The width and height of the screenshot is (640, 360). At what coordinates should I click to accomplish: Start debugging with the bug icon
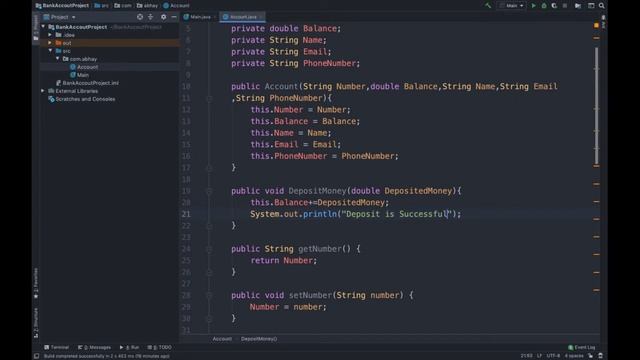point(544,6)
